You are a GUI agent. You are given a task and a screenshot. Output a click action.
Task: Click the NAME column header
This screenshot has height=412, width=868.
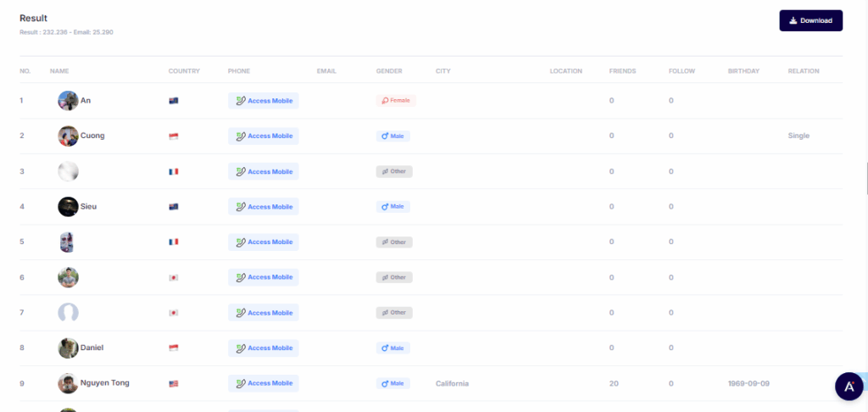(x=59, y=71)
